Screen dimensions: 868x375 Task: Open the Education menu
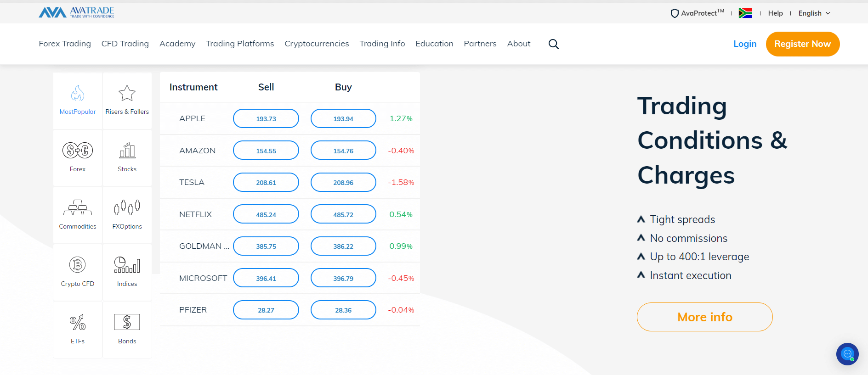tap(434, 44)
